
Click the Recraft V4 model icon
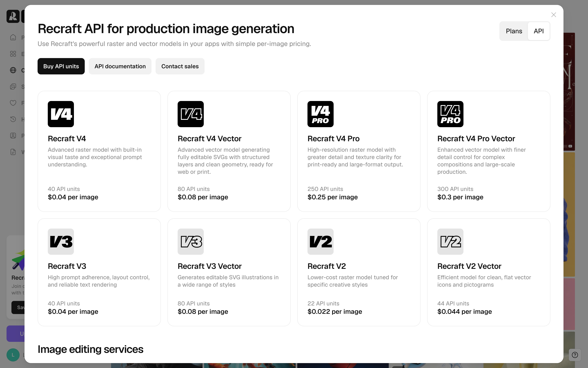tap(61, 114)
